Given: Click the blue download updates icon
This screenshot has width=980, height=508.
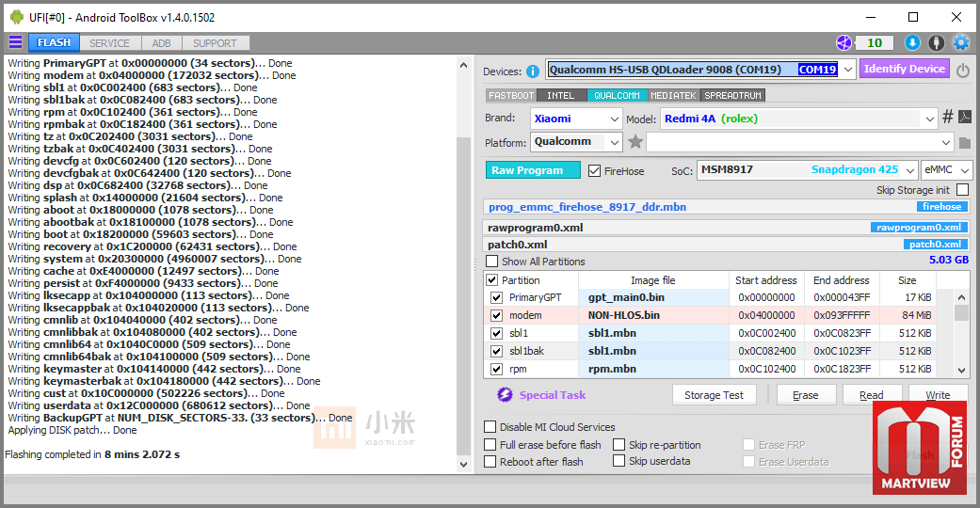Looking at the screenshot, I should 912,42.
